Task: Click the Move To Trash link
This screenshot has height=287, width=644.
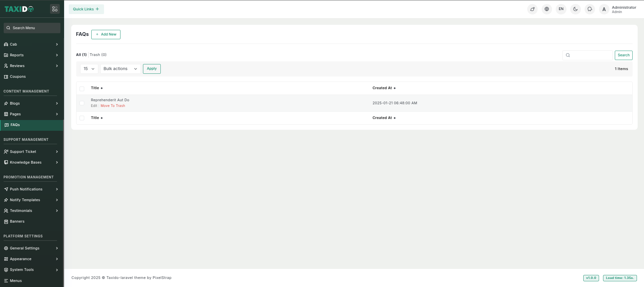Action: [113, 106]
